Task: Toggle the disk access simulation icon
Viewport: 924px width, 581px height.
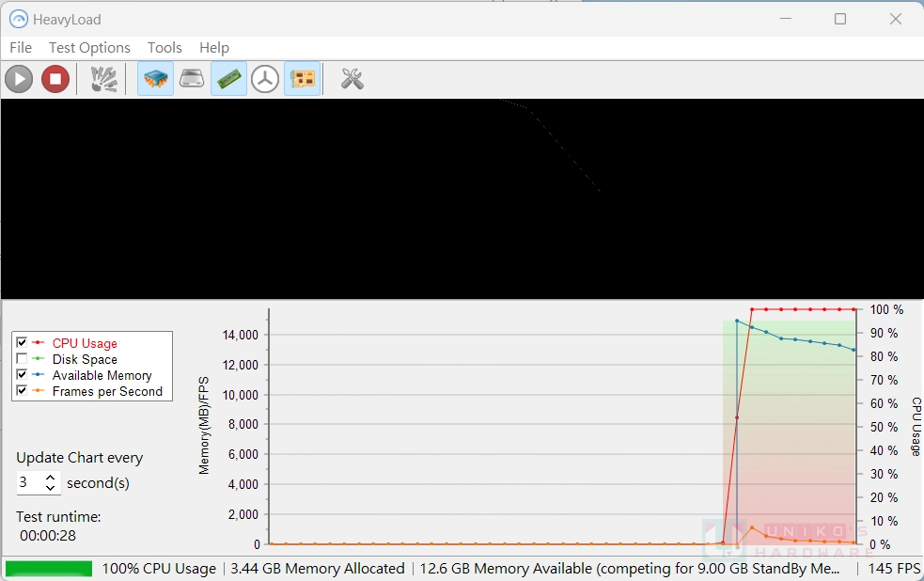Action: [265, 79]
